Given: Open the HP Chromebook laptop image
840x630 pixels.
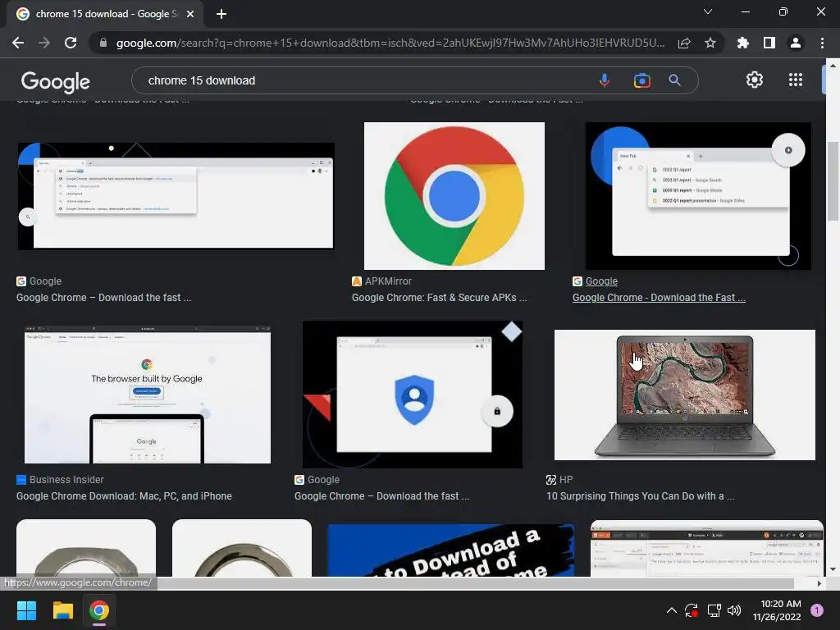Looking at the screenshot, I should (685, 395).
